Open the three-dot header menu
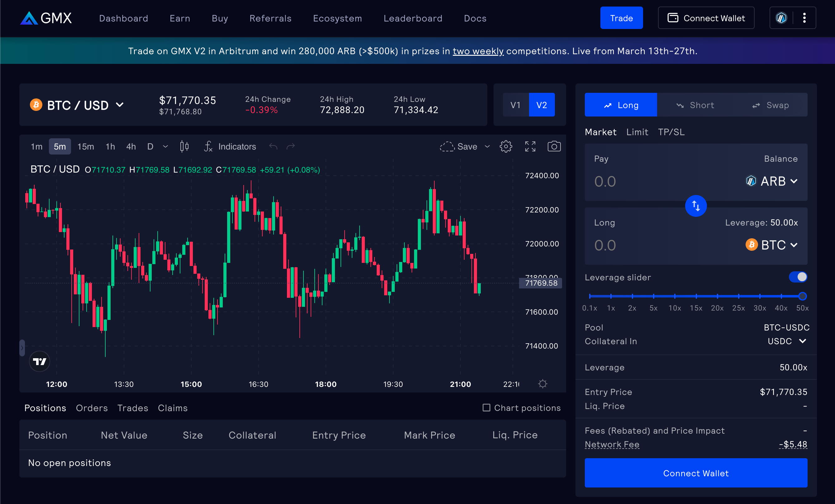The width and height of the screenshot is (835, 504). pyautogui.click(x=804, y=18)
